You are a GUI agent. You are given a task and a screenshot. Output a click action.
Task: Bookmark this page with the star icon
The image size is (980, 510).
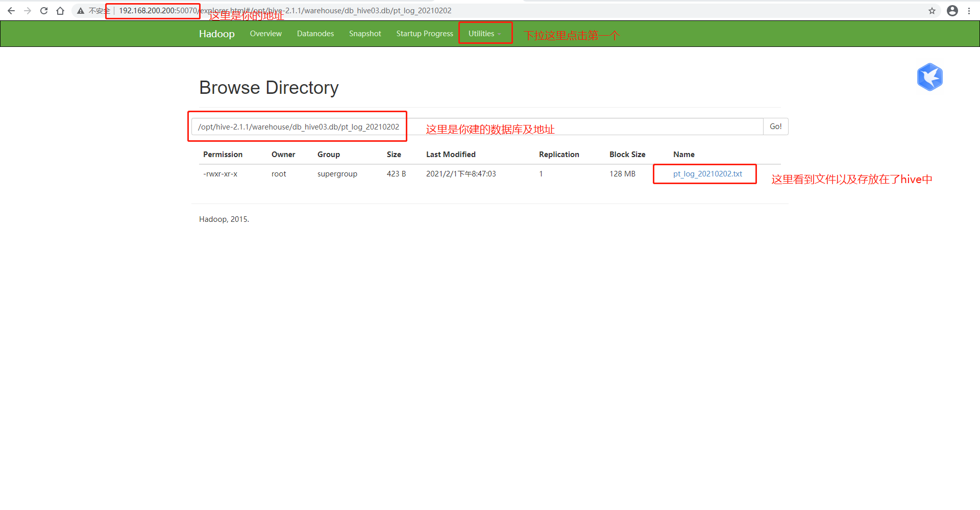932,11
